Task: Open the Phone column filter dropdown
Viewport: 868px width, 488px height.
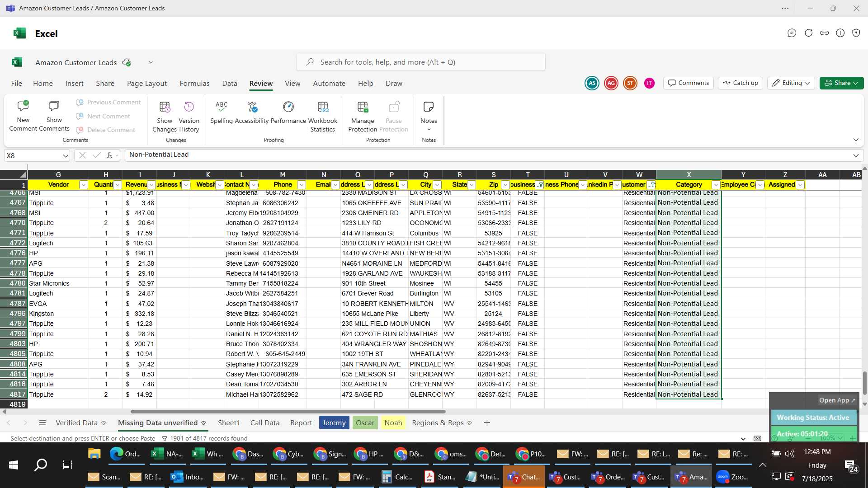Action: (x=302, y=185)
